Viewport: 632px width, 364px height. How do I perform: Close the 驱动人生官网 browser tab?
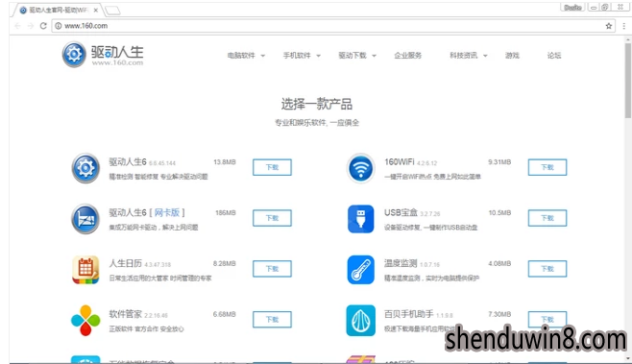(x=95, y=10)
